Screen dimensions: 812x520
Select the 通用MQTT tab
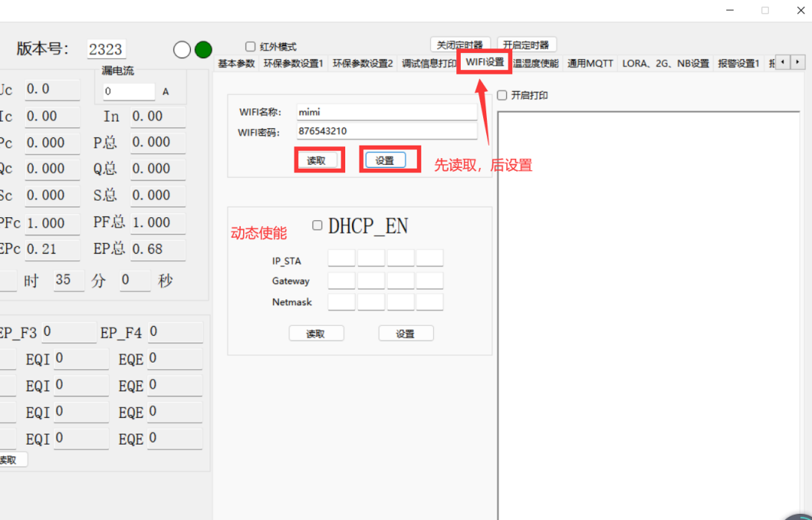[590, 63]
